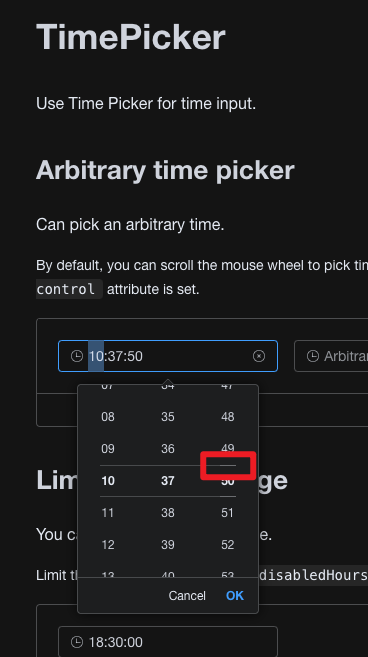
Task: Clear the 10:37:50 time input
Action: (x=259, y=356)
